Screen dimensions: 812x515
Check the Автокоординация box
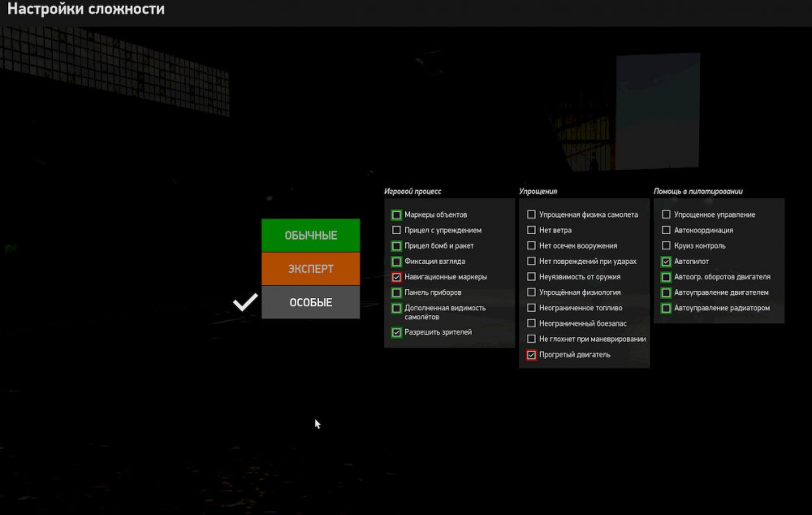tap(666, 230)
